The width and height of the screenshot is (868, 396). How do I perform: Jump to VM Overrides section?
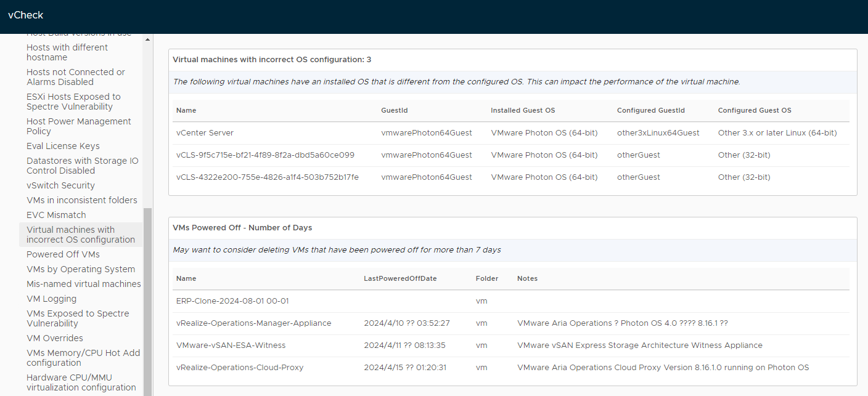pyautogui.click(x=55, y=338)
